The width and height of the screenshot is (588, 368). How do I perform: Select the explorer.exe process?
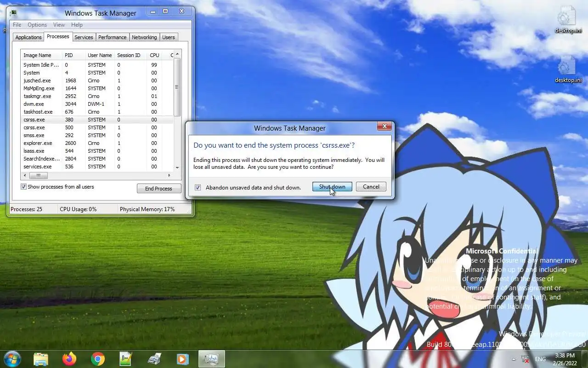pos(97,143)
